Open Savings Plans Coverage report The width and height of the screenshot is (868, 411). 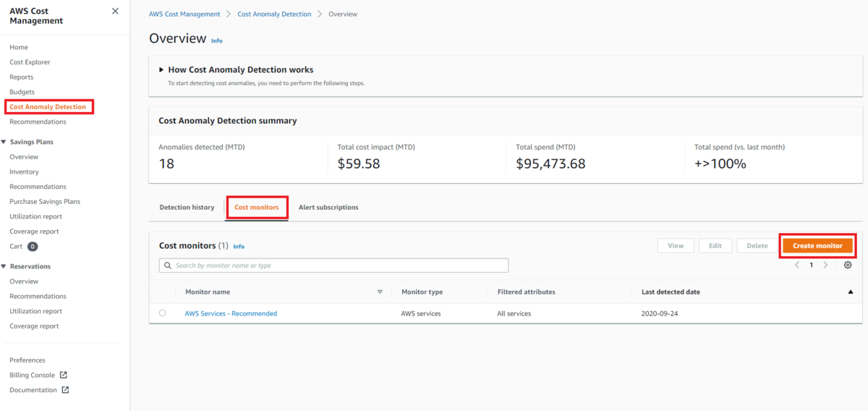[34, 232]
